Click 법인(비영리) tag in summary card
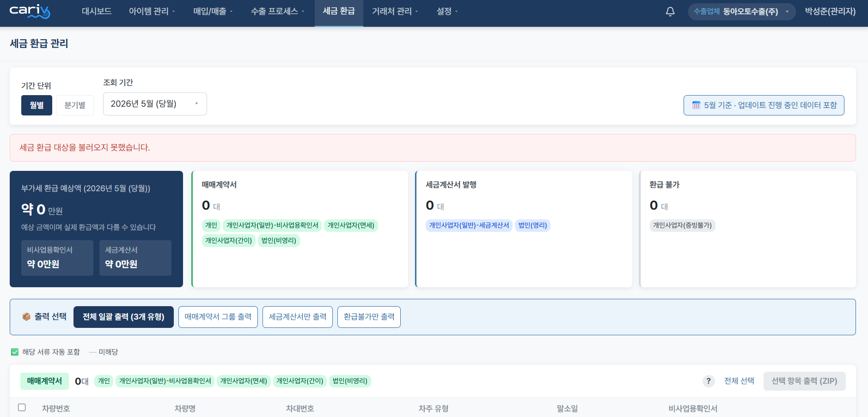The width and height of the screenshot is (868, 417). click(x=279, y=241)
